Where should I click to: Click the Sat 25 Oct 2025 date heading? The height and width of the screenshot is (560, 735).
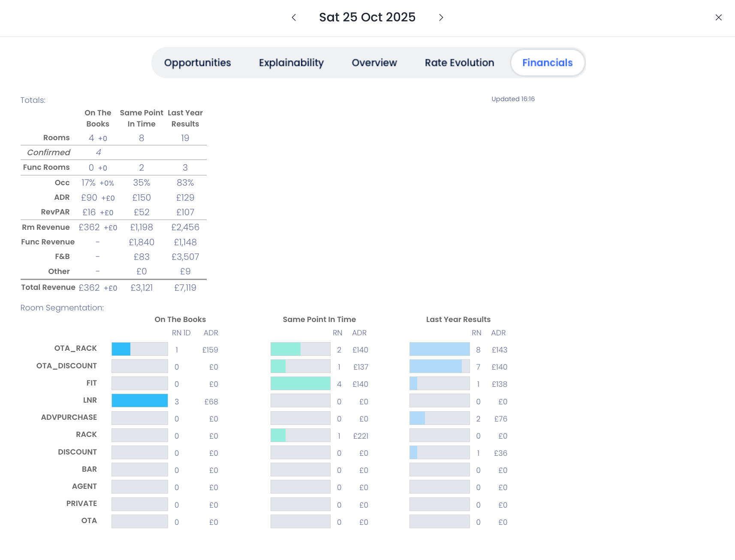[367, 17]
